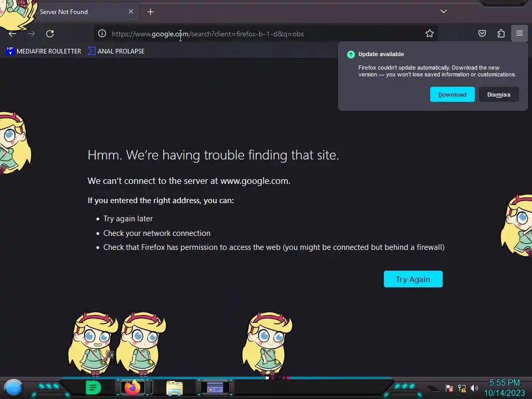
Task: Open the Extensions puzzle icon
Action: (x=501, y=33)
